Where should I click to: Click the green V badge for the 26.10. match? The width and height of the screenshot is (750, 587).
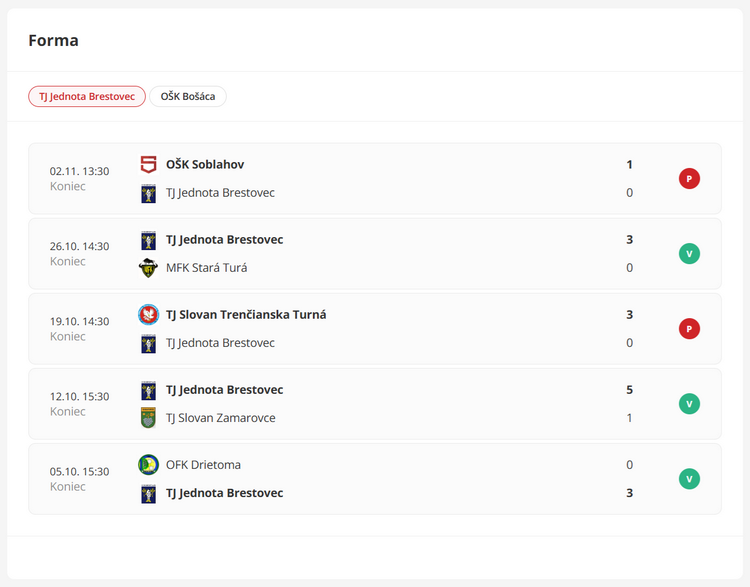pos(689,254)
